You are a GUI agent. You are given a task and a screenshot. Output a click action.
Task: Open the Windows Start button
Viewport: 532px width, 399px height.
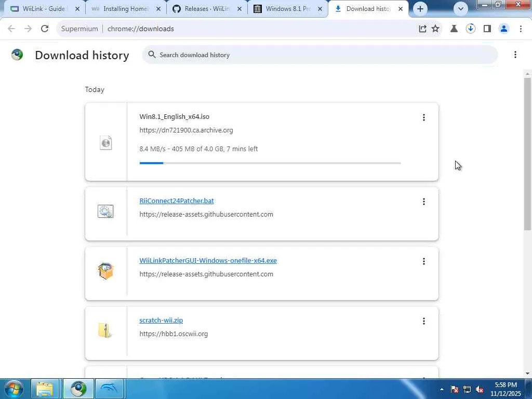[13, 389]
